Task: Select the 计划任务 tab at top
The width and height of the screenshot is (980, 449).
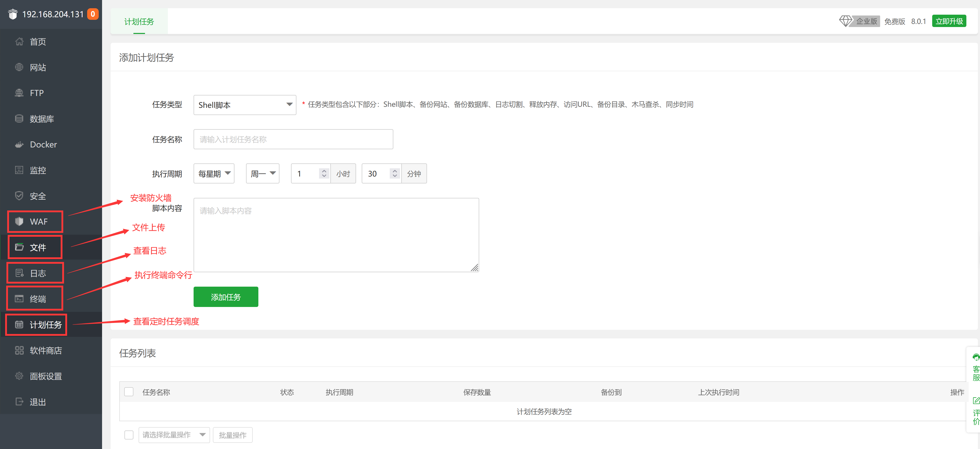Action: tap(139, 22)
